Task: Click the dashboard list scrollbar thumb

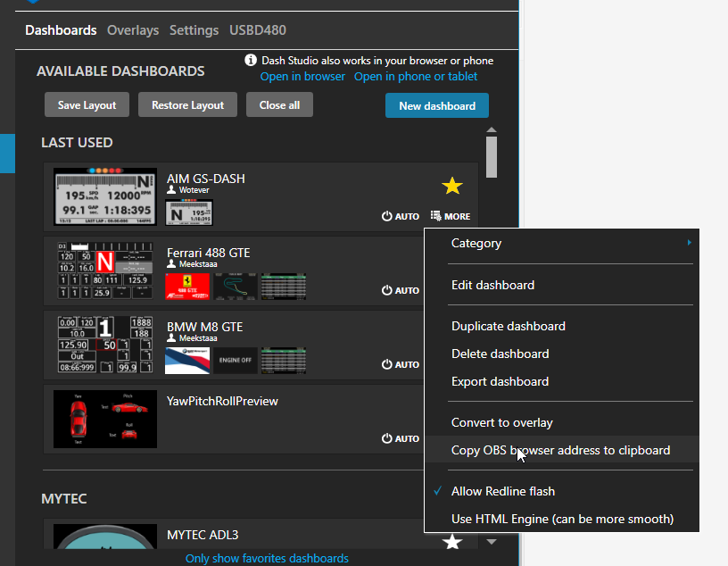Action: (492, 157)
